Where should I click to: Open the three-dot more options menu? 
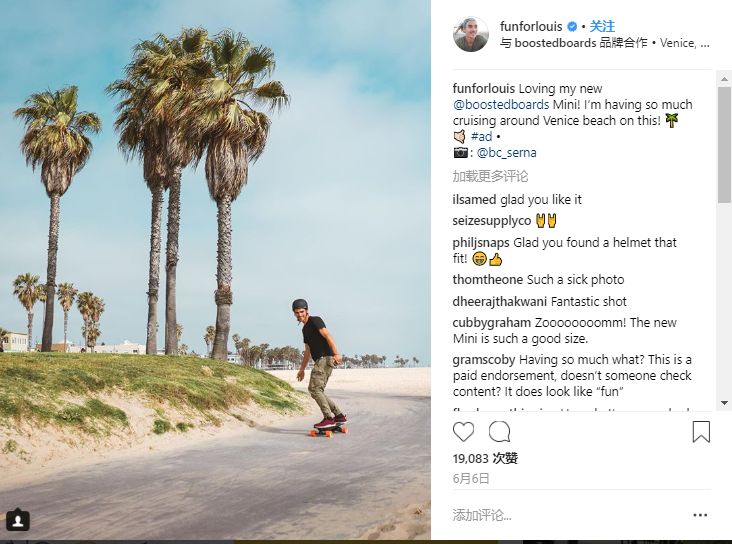pyautogui.click(x=700, y=515)
